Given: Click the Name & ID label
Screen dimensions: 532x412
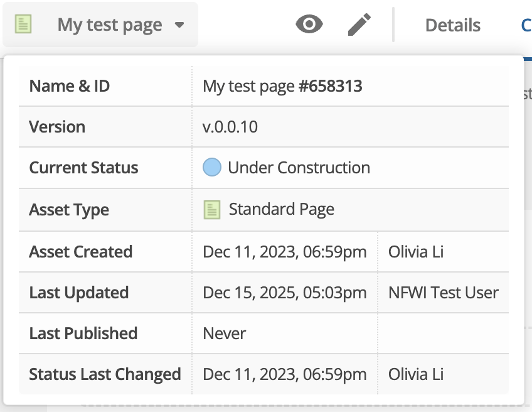Looking at the screenshot, I should tap(70, 86).
